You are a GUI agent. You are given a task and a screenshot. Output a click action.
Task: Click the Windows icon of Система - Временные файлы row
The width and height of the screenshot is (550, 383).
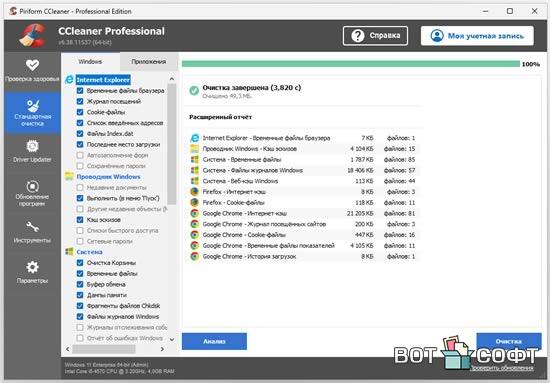click(194, 160)
